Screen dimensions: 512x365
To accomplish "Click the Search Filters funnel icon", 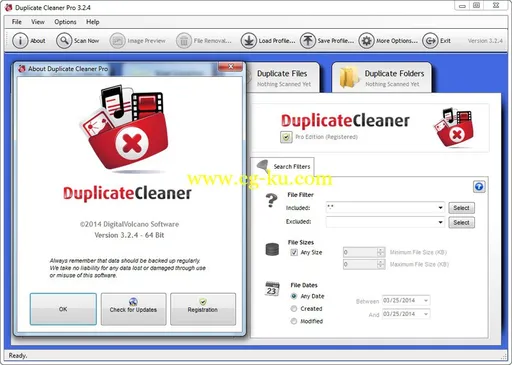I will (x=263, y=166).
